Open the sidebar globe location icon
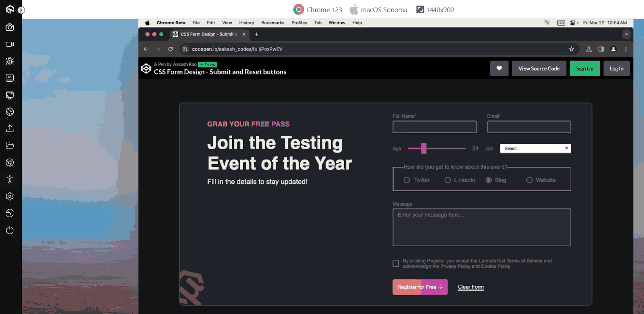The height and width of the screenshot is (314, 644). coord(10,112)
